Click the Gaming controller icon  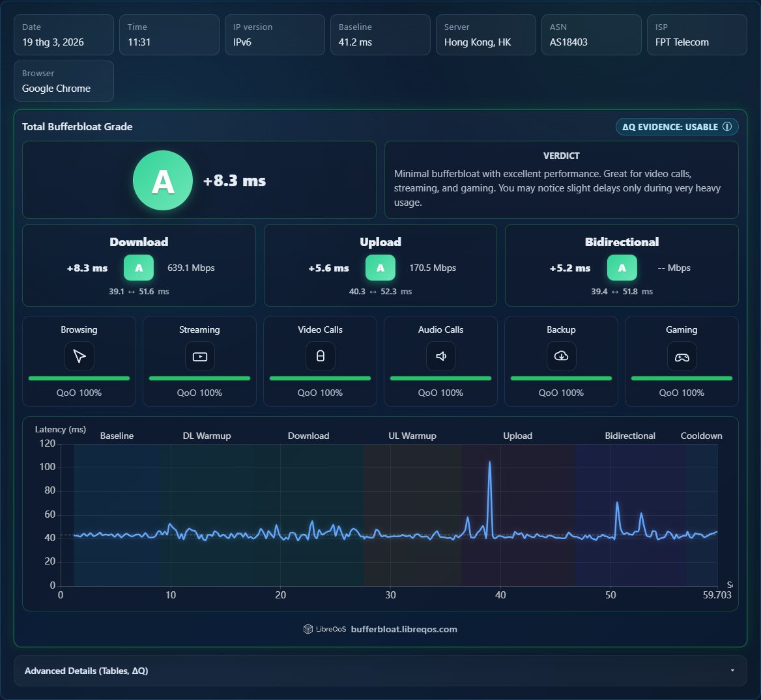coord(682,356)
